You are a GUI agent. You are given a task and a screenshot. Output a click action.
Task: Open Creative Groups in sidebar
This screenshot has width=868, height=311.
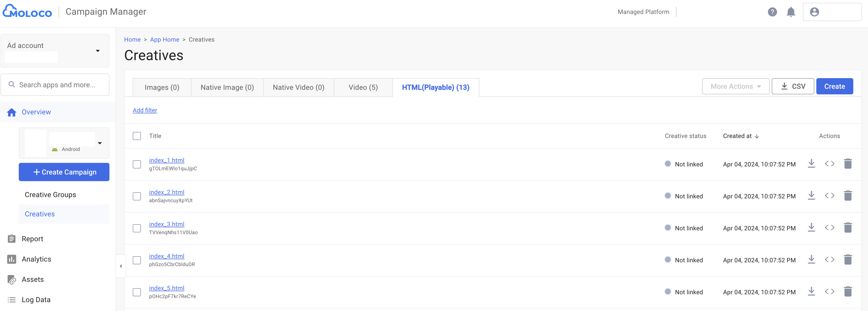[x=50, y=195]
